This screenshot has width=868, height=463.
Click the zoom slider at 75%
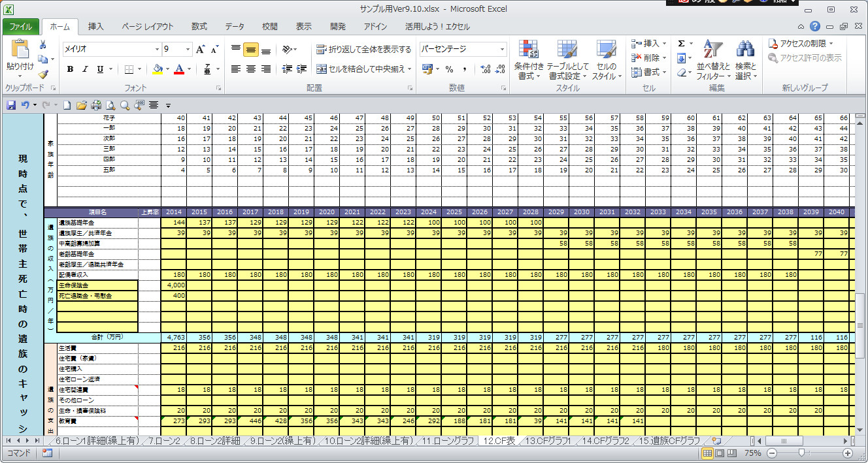802,453
